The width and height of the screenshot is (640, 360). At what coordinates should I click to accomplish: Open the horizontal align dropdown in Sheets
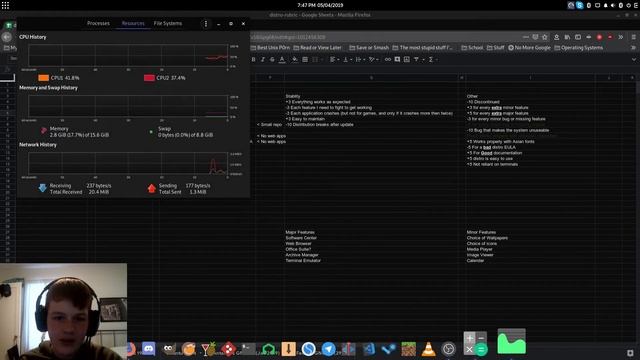(334, 60)
